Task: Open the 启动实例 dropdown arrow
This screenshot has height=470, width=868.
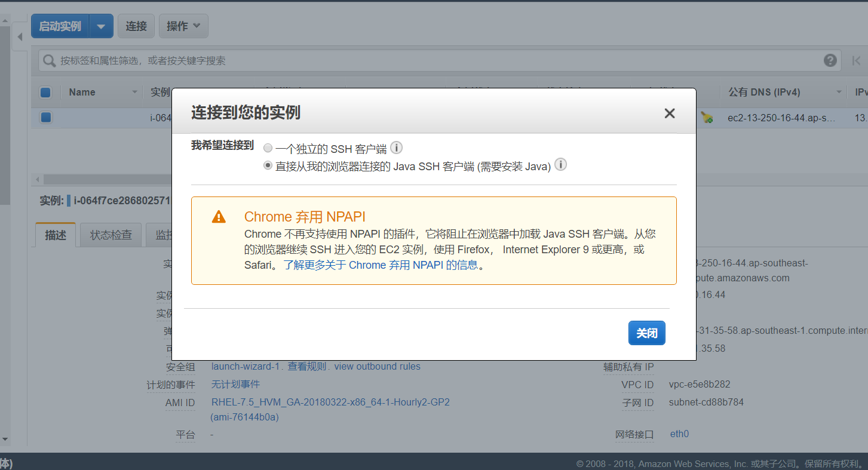Action: (x=101, y=26)
